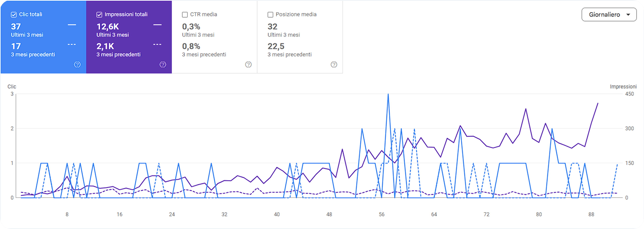Click the Clic axis label
Screen dimensions: 644x229
pos(12,87)
